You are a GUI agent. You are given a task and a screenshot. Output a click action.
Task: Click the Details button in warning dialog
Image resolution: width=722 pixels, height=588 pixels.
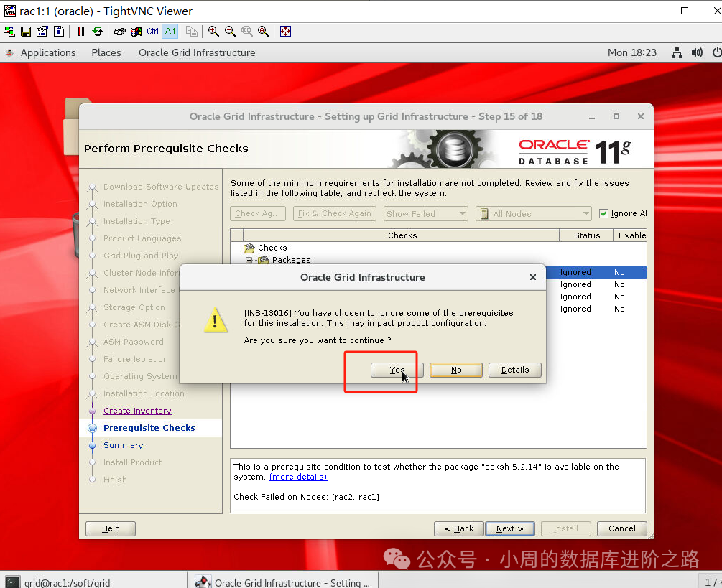click(x=515, y=370)
